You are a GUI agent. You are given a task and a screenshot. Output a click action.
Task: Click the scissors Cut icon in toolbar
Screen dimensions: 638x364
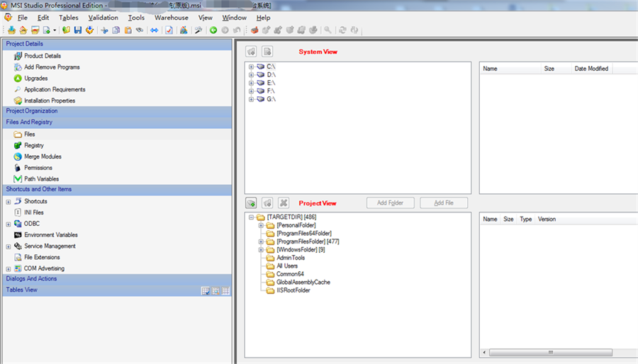click(104, 30)
